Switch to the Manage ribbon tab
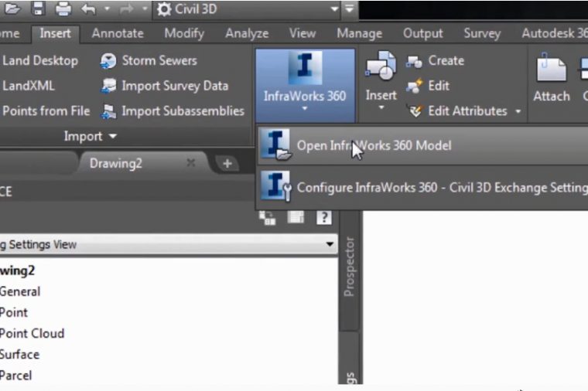The width and height of the screenshot is (588, 391). click(x=359, y=33)
